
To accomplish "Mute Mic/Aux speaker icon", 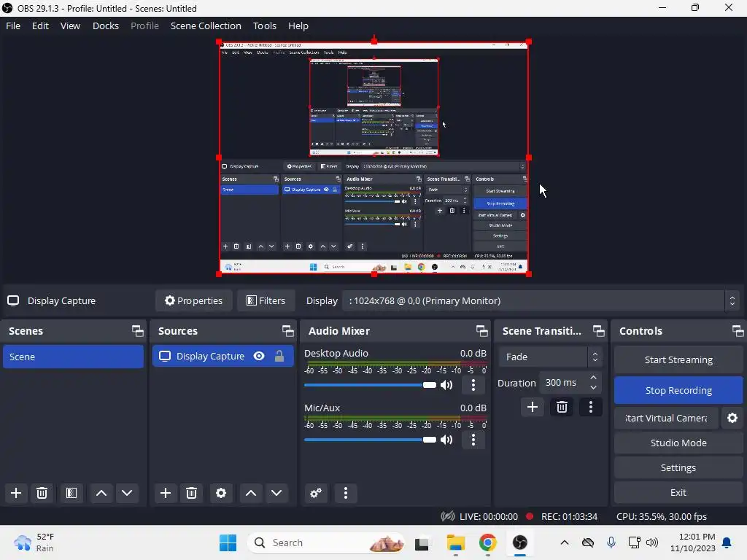I will click(x=446, y=440).
